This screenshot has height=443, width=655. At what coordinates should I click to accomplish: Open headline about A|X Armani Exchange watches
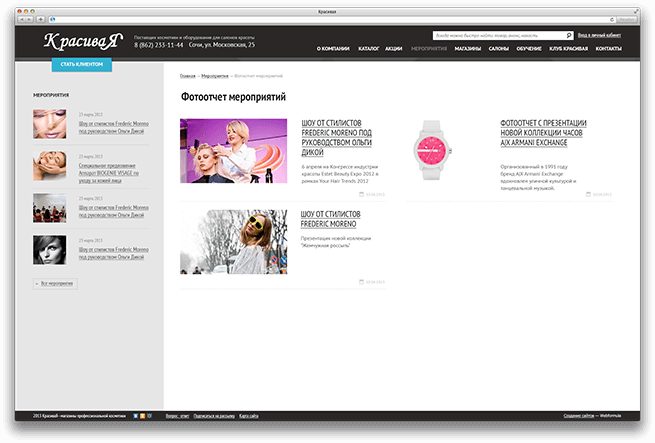(x=543, y=133)
